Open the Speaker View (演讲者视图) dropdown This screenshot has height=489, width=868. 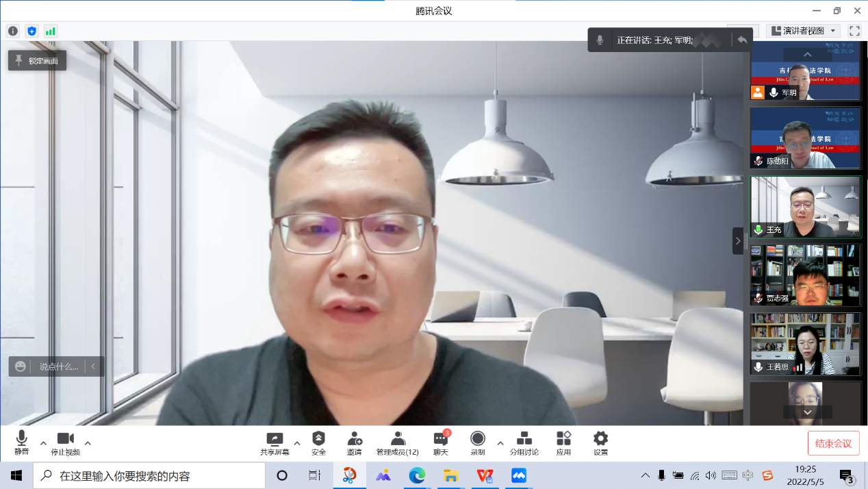(803, 31)
